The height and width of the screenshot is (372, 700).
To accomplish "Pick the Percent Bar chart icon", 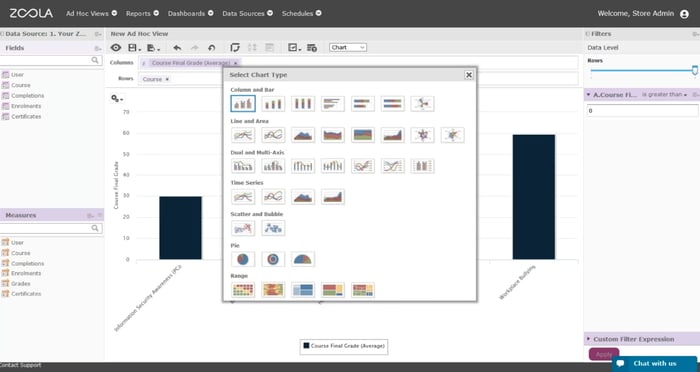I will tap(392, 104).
